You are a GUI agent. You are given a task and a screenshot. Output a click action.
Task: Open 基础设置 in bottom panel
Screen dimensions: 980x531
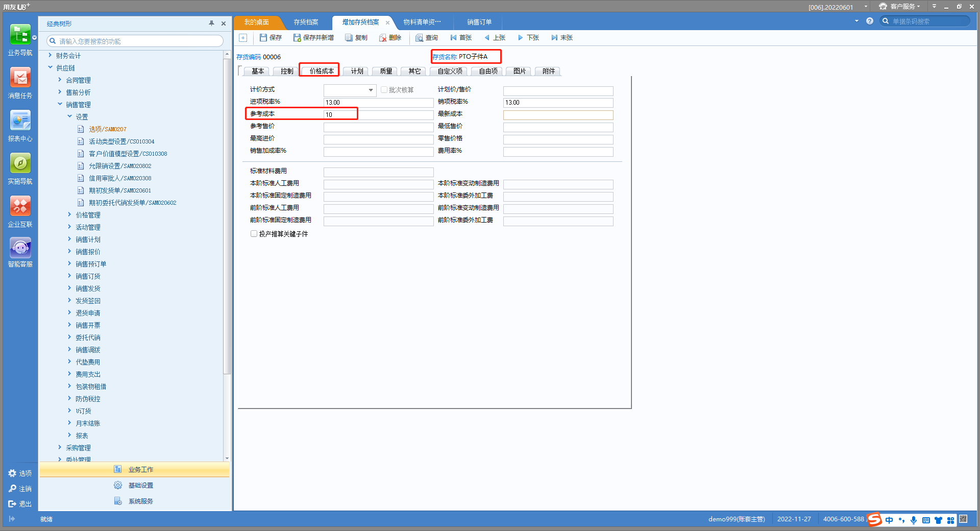coord(140,486)
